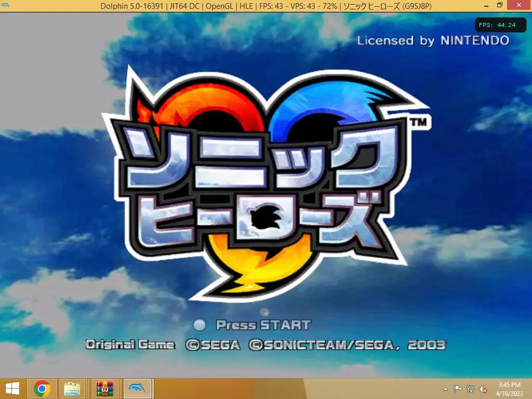532x399 pixels.
Task: Close the Dolphin emulator window
Action: click(519, 5)
